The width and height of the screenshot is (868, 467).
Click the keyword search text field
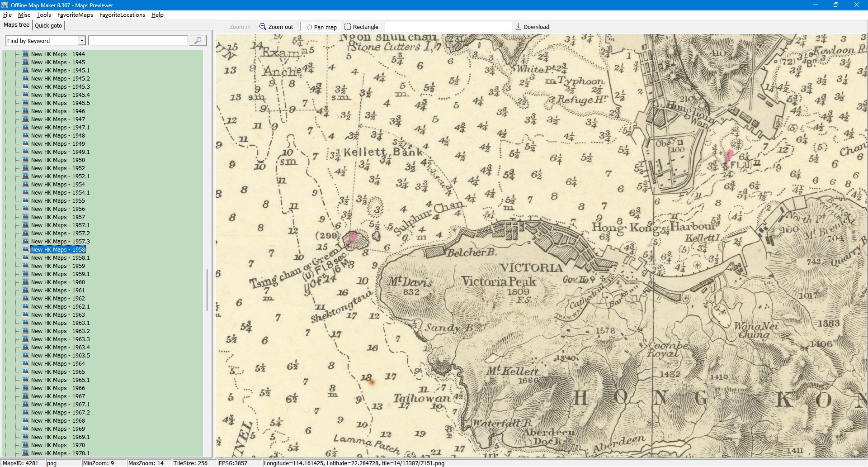pyautogui.click(x=138, y=41)
